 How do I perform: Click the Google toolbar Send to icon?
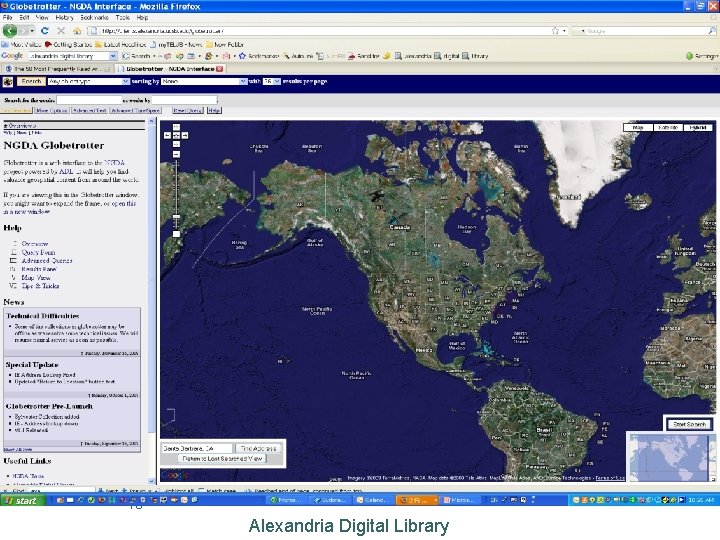click(x=352, y=56)
